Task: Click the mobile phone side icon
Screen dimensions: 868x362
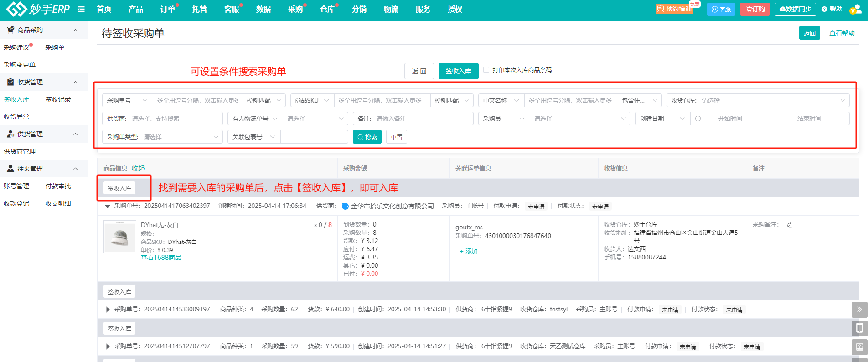Action: coord(859,328)
